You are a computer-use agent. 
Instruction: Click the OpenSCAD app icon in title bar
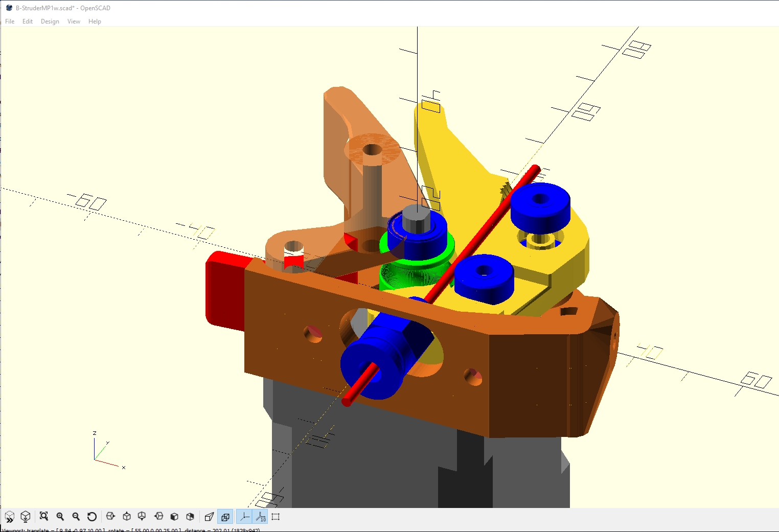point(9,8)
